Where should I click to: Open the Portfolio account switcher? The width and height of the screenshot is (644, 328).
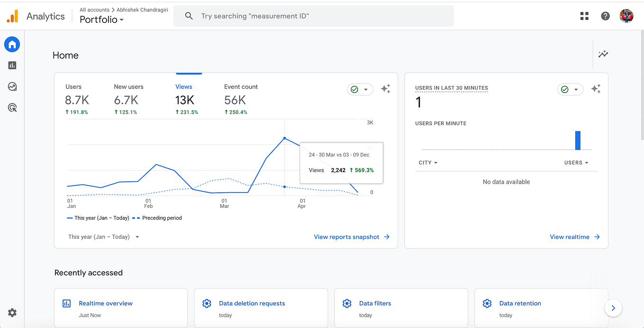tap(101, 19)
